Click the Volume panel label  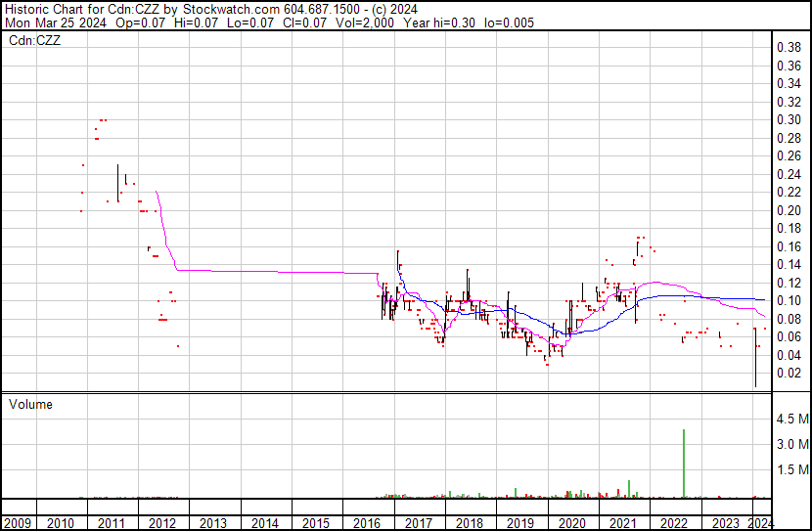30,404
